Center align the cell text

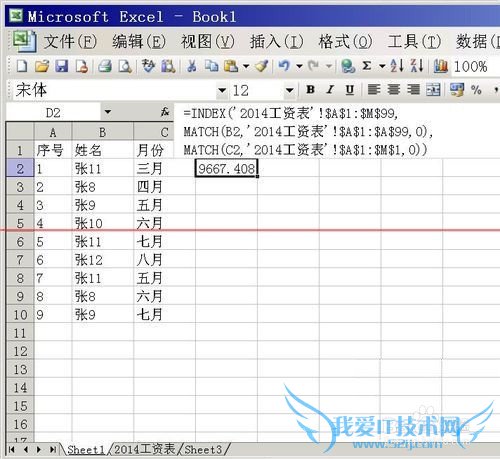click(x=394, y=90)
